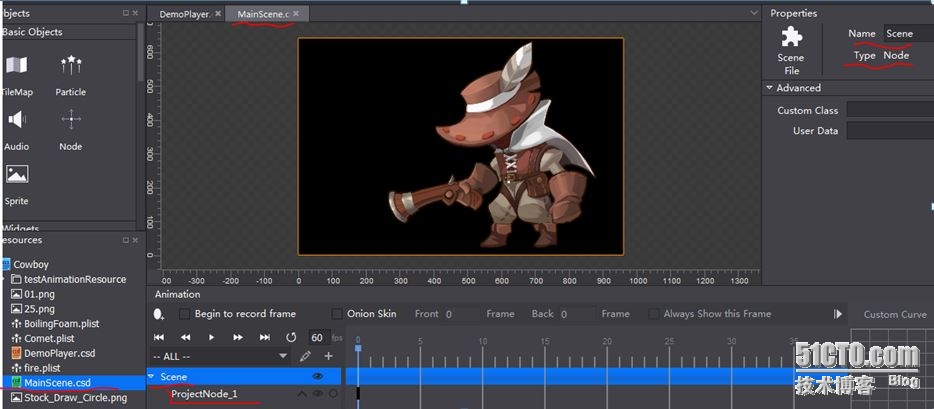The image size is (934, 409).
Task: Click the ProjectNode_1 keyframe at frame 0
Action: [358, 393]
